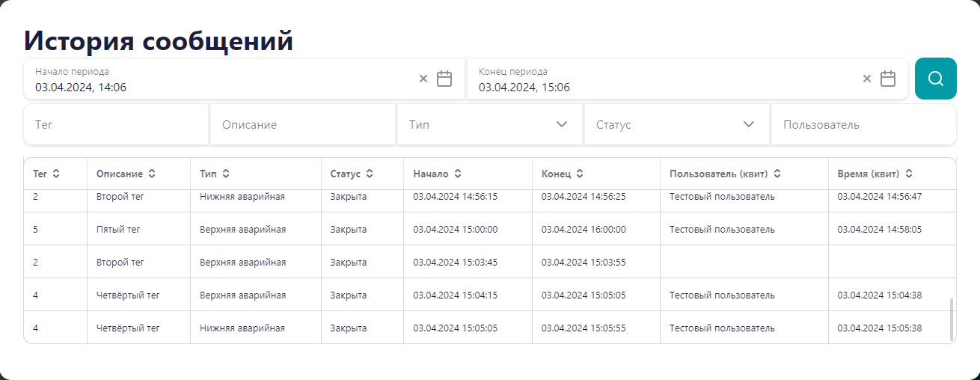Clear the Конец периода date value
980x380 pixels.
867,79
